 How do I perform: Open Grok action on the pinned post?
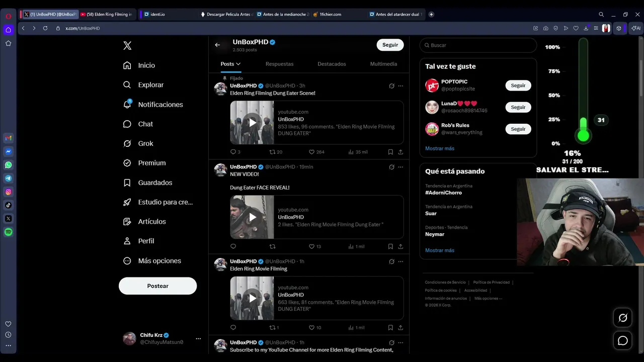[x=391, y=86]
